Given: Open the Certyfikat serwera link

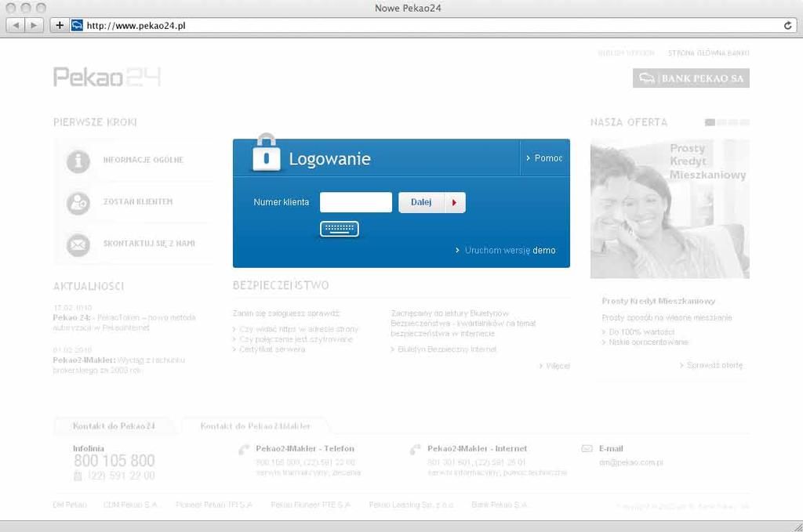Looking at the screenshot, I should pyautogui.click(x=269, y=349).
